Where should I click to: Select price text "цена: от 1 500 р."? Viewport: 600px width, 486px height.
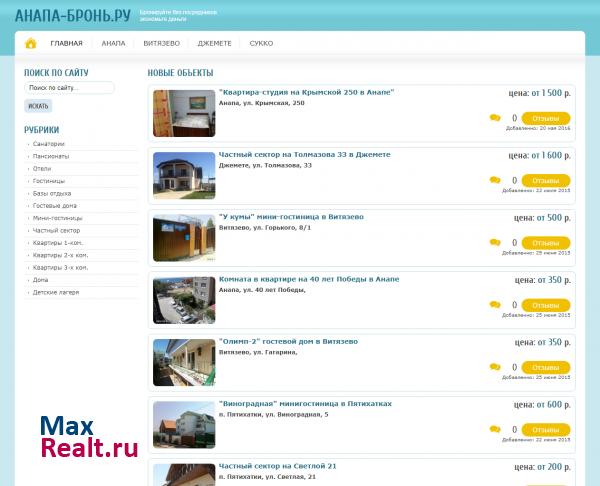pyautogui.click(x=540, y=93)
